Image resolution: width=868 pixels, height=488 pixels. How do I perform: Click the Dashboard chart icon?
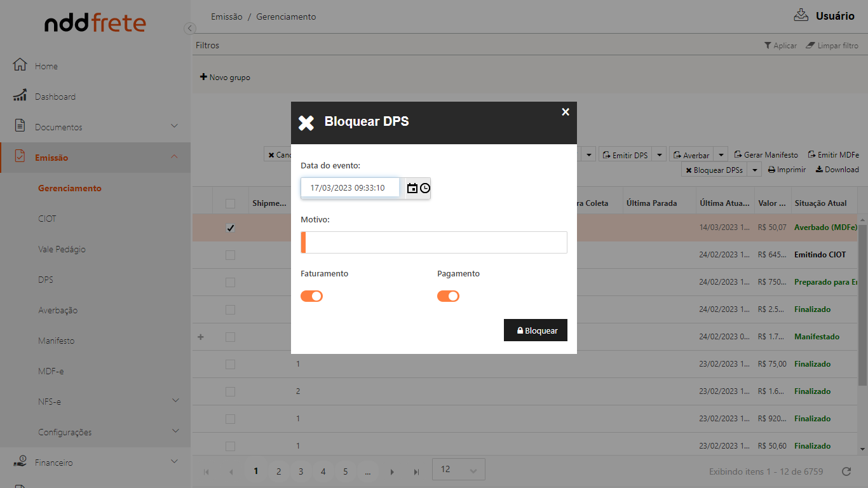20,96
